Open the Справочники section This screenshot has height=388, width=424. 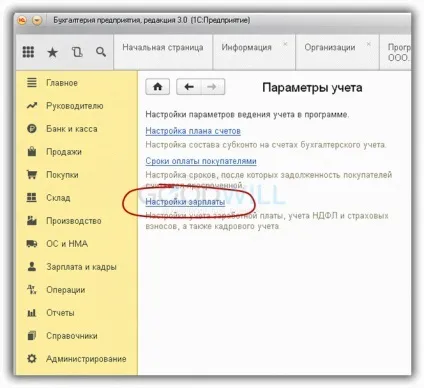point(72,336)
